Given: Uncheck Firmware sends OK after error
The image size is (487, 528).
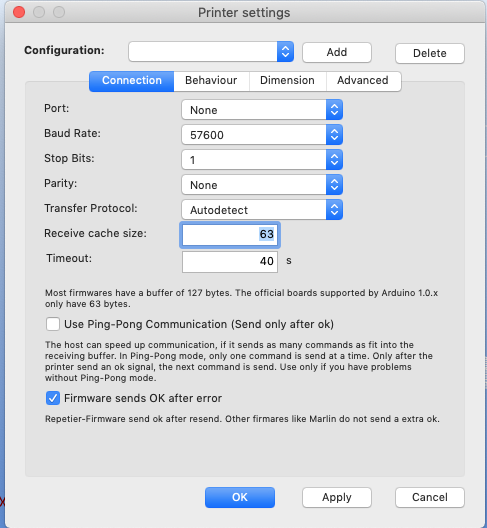Looking at the screenshot, I should [53, 398].
